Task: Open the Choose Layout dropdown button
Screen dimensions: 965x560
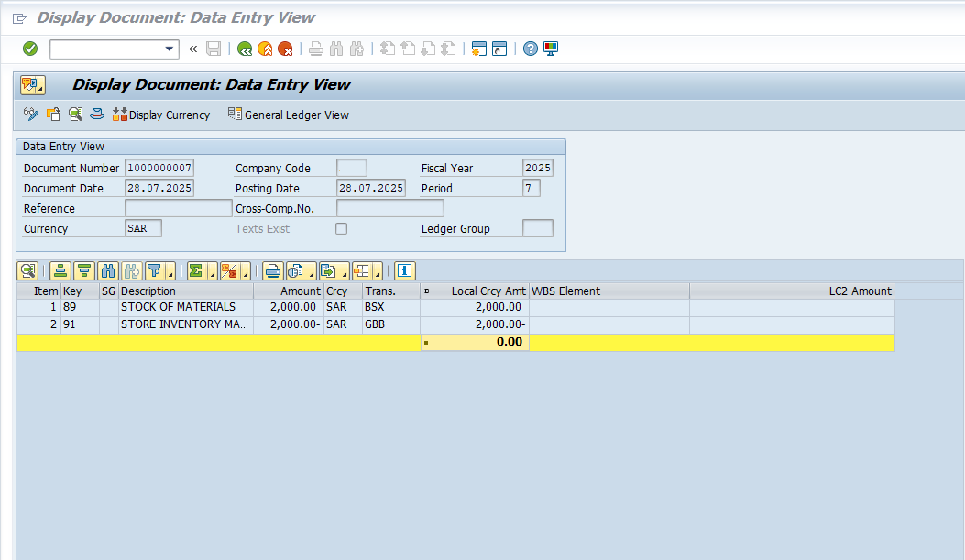Action: click(x=367, y=270)
